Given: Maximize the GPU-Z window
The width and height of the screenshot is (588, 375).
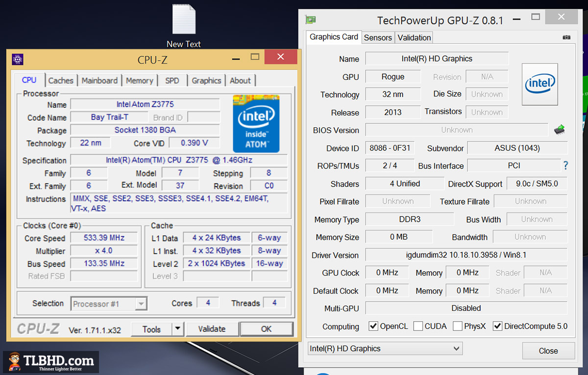Looking at the screenshot, I should pos(536,17).
